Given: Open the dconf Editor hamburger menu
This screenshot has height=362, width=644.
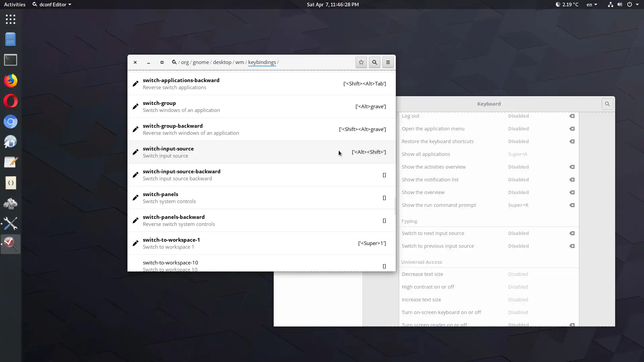Looking at the screenshot, I should 388,62.
